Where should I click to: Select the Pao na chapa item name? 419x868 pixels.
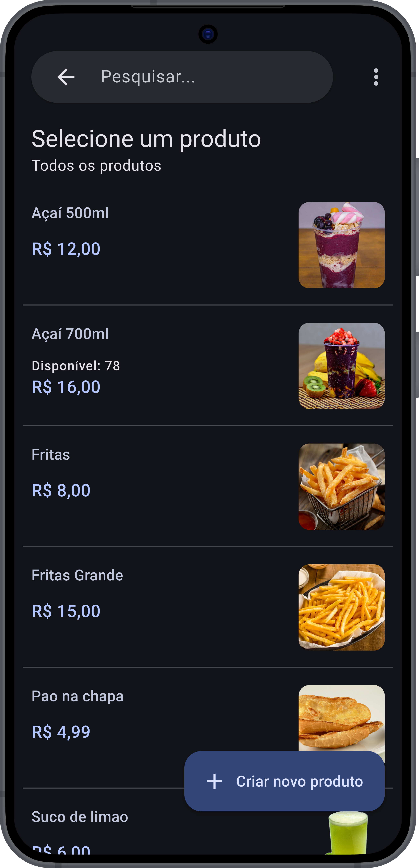(x=78, y=696)
